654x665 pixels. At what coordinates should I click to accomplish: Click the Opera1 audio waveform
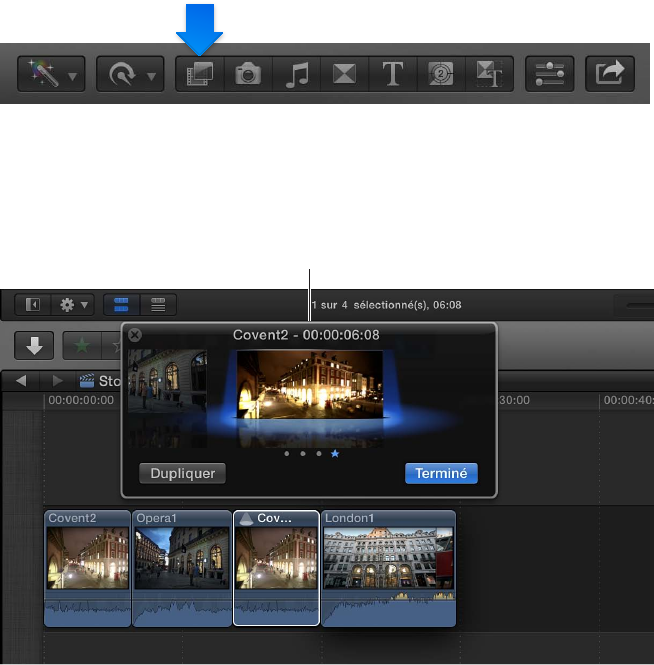182,609
